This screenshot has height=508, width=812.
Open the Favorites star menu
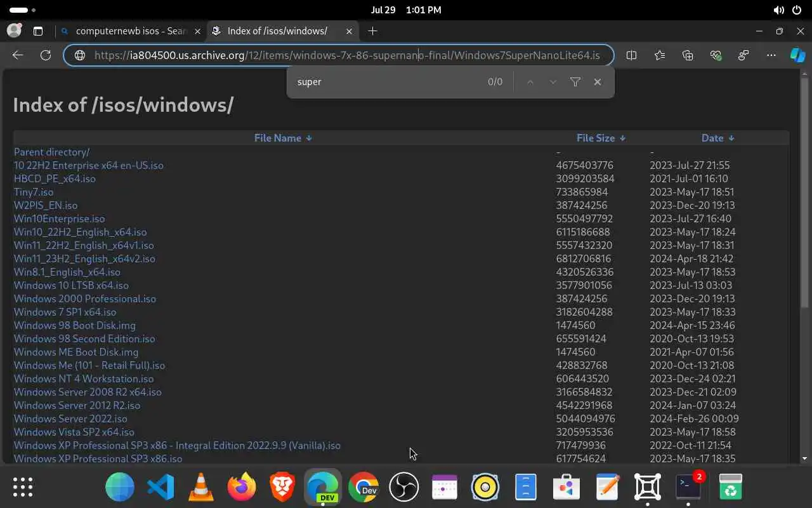pos(660,55)
